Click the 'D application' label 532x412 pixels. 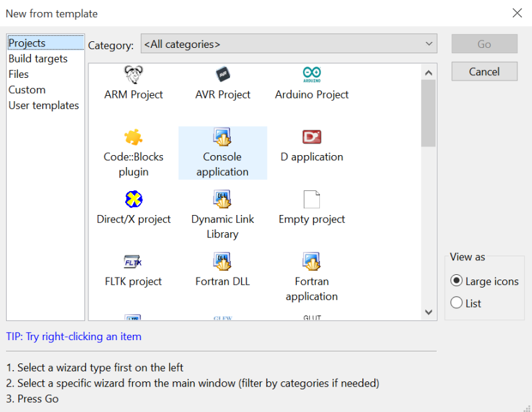coord(312,157)
